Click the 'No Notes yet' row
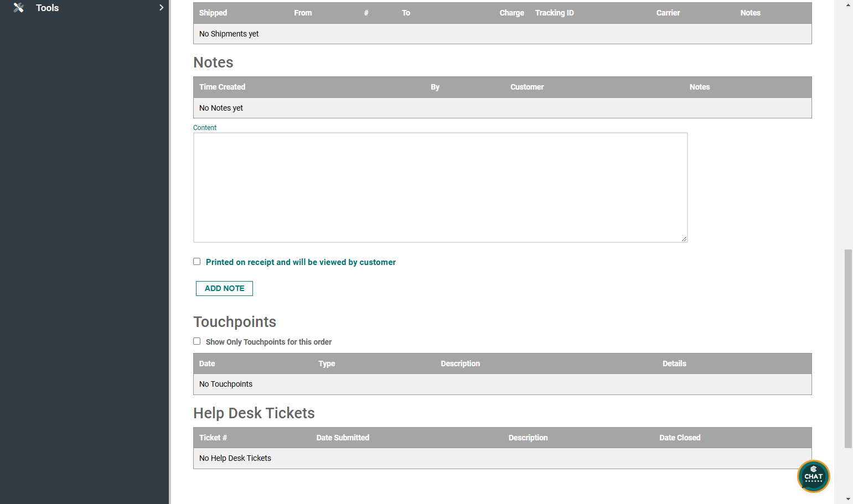The height and width of the screenshot is (504, 853). [503, 108]
